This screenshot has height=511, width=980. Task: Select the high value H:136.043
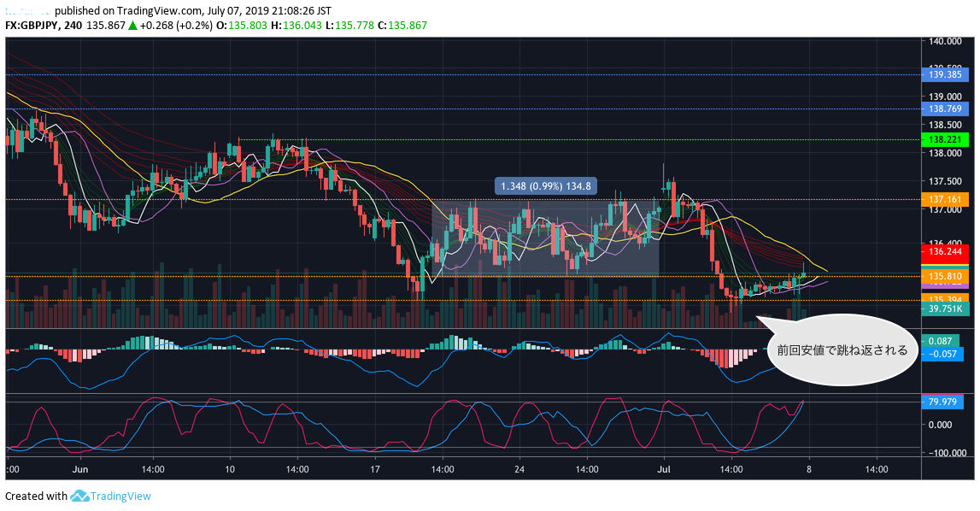pos(296,26)
